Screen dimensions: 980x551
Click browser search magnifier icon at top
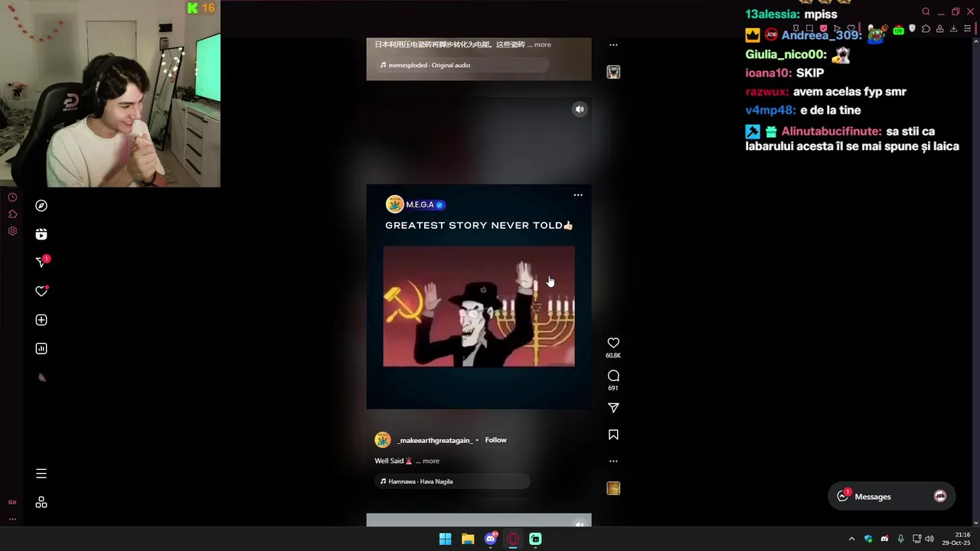pos(926,11)
